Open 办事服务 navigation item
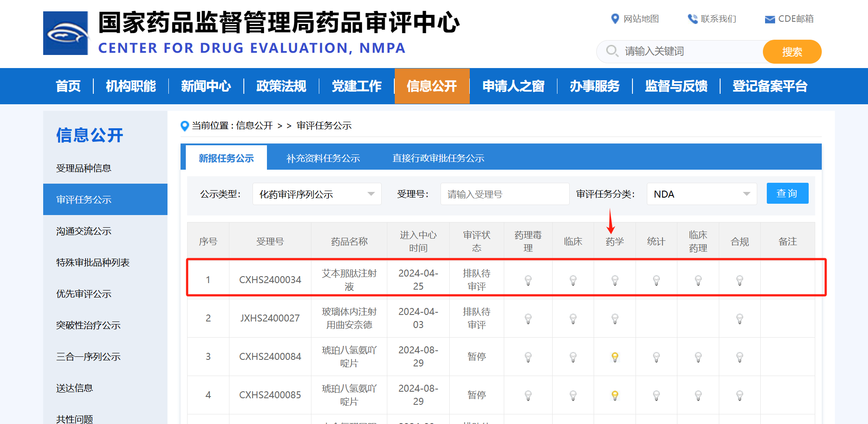The image size is (868, 424). pyautogui.click(x=595, y=86)
